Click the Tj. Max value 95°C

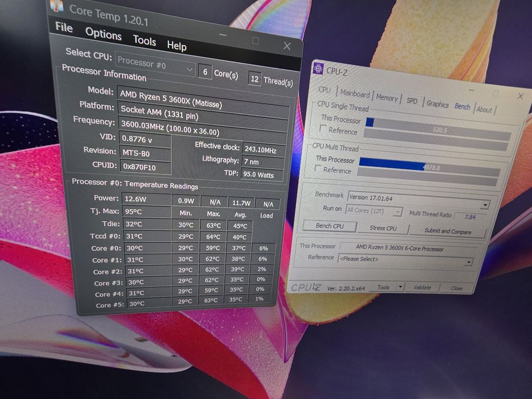click(146, 211)
